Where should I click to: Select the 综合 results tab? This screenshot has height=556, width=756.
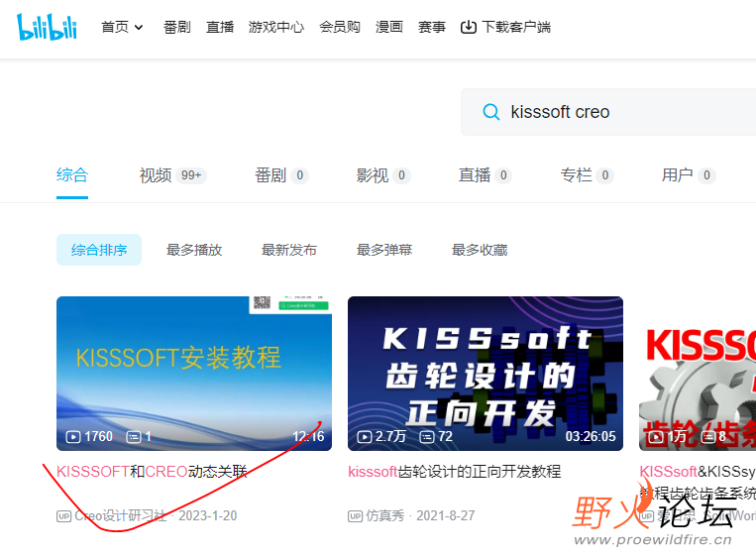tap(72, 175)
